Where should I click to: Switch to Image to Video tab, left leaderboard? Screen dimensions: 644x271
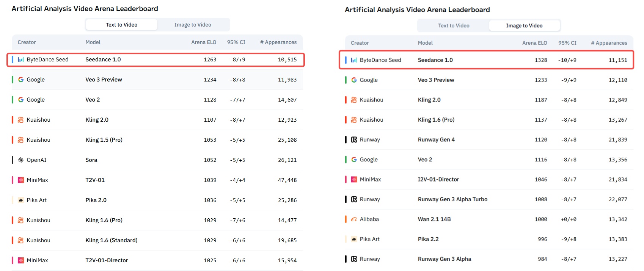click(x=193, y=25)
